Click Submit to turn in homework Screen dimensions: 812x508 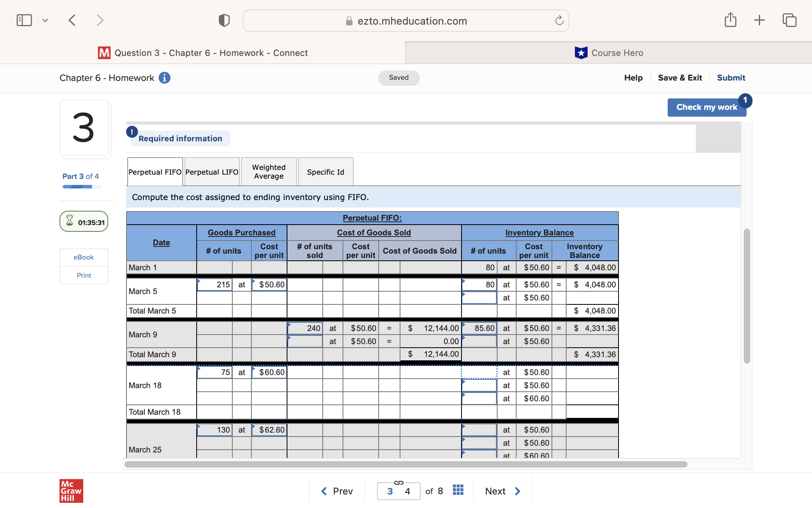click(731, 78)
